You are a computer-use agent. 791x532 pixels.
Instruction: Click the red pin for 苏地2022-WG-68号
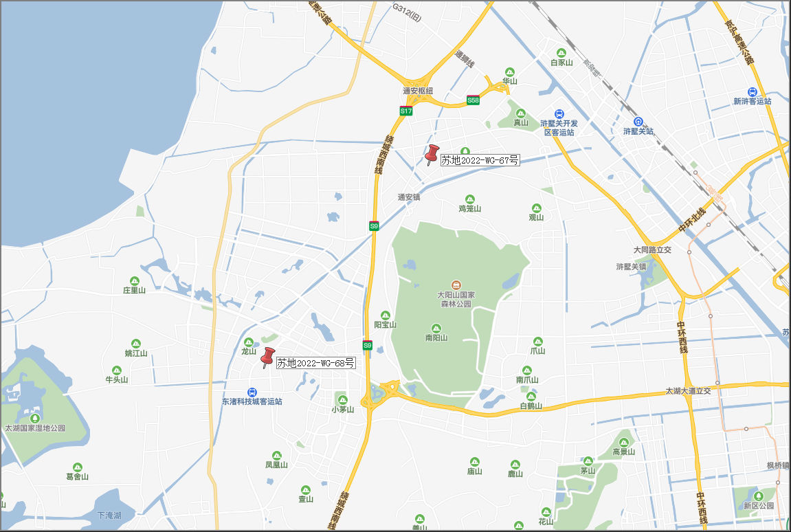[x=268, y=357]
